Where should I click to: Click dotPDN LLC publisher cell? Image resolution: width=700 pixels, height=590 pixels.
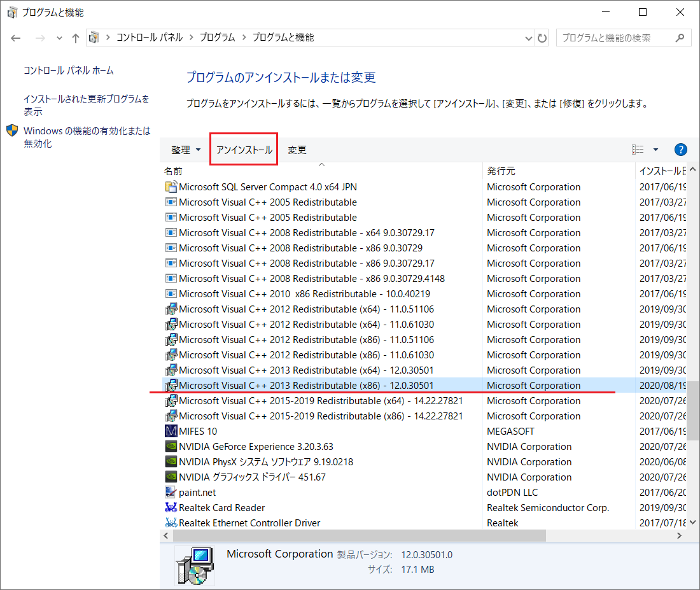[x=512, y=492]
